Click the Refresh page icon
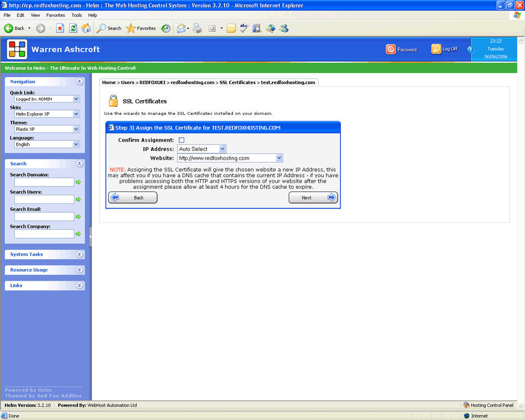The image size is (525, 420). [73, 28]
